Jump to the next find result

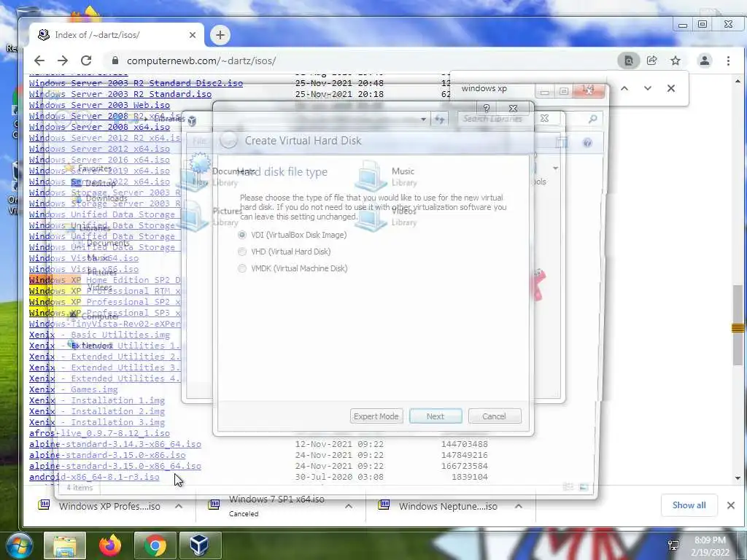[x=648, y=88]
